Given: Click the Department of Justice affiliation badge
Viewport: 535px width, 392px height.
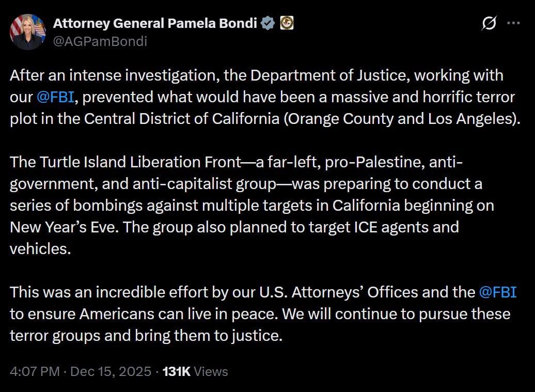Looking at the screenshot, I should click(287, 23).
